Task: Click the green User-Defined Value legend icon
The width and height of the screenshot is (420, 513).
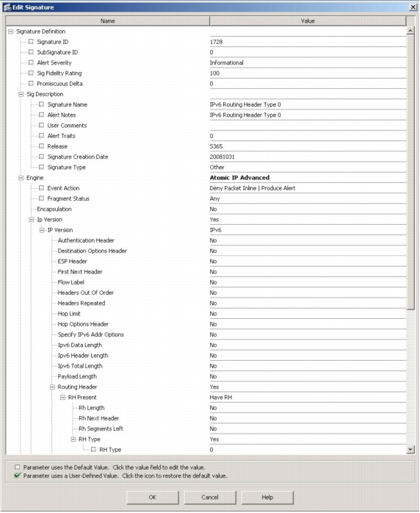Action: click(18, 476)
